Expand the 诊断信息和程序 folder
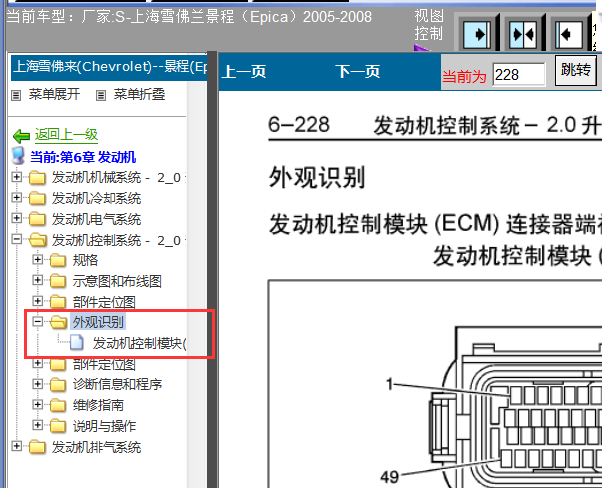This screenshot has height=488, width=602. 37,384
